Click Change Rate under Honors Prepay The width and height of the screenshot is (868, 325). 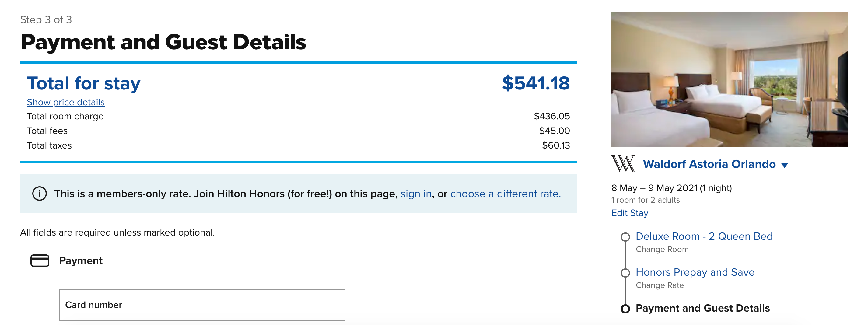[660, 285]
